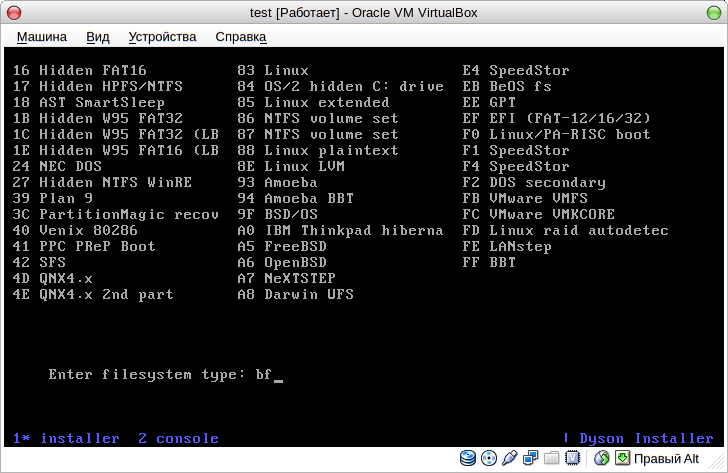Open the Справка menu
Screen dimensions: 728x473
point(240,37)
